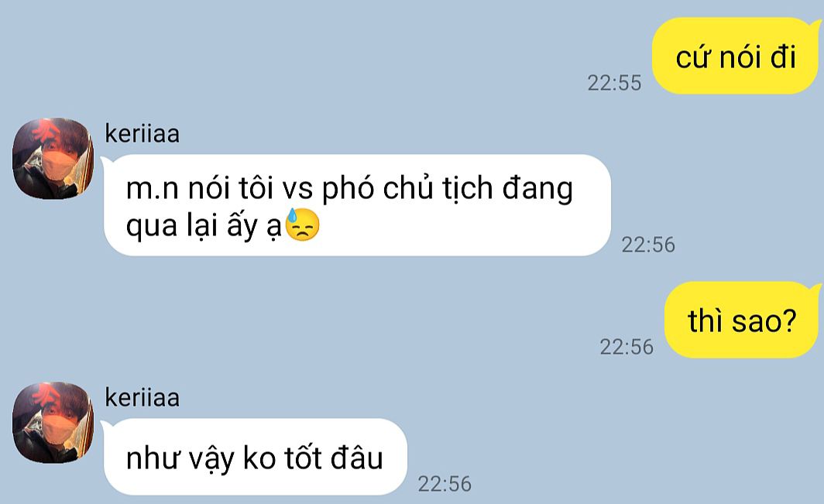Click the word "đâu" in the last message
The image size is (824, 504).
point(357,458)
